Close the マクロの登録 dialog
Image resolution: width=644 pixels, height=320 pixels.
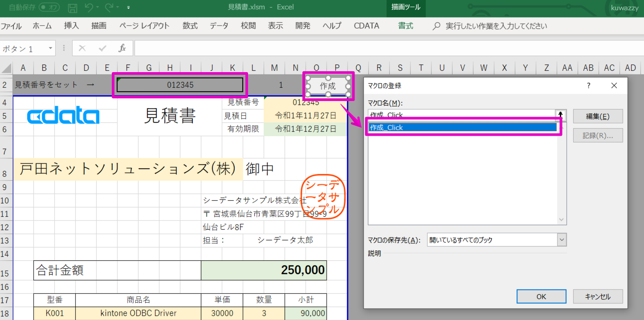tap(614, 85)
